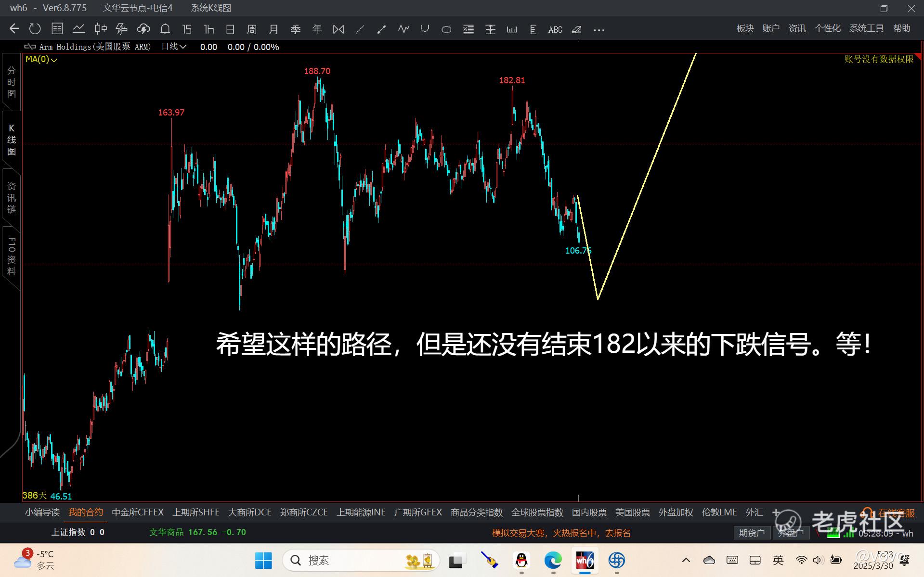Select the 我的合约 bottom tab
Screen dimensions: 924x577
coord(86,513)
